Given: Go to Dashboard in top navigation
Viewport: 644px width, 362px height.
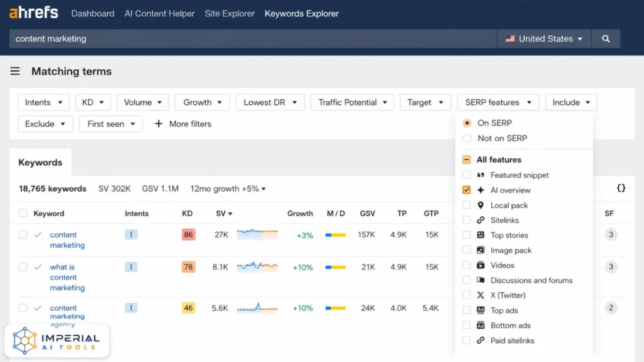Looking at the screenshot, I should [93, 14].
